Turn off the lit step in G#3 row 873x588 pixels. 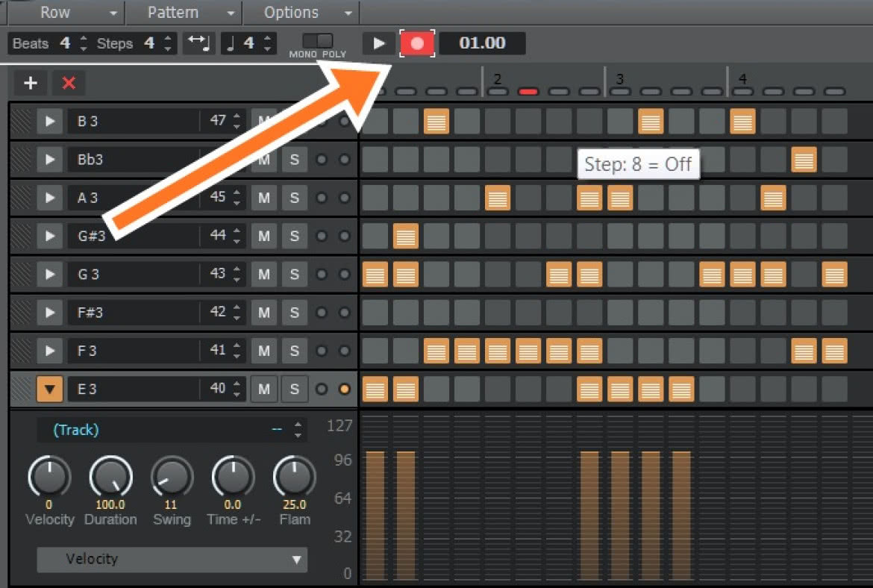(x=406, y=236)
